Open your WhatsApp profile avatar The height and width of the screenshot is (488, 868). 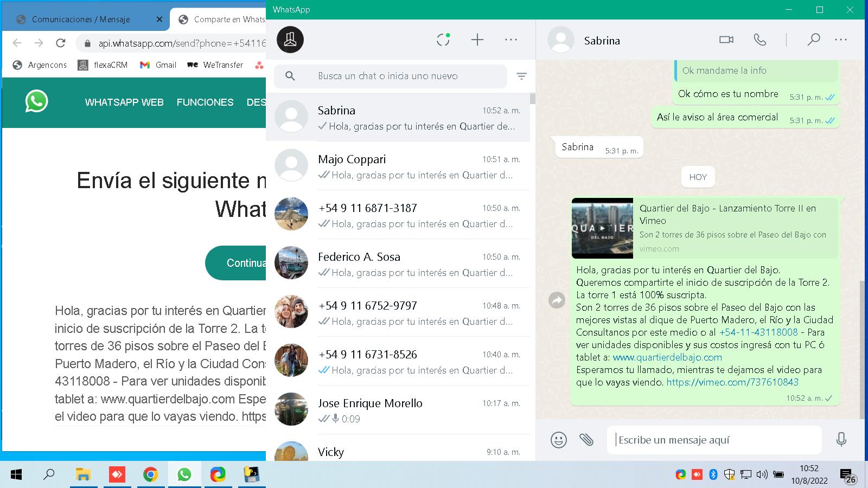(x=290, y=40)
